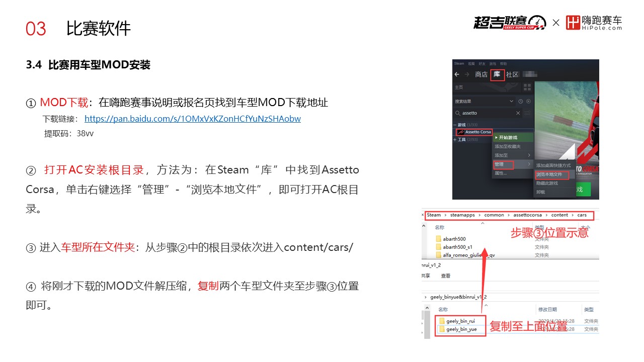
Task: Click geely_binyue&binrui_v1_2 path segment
Action: click(x=458, y=297)
